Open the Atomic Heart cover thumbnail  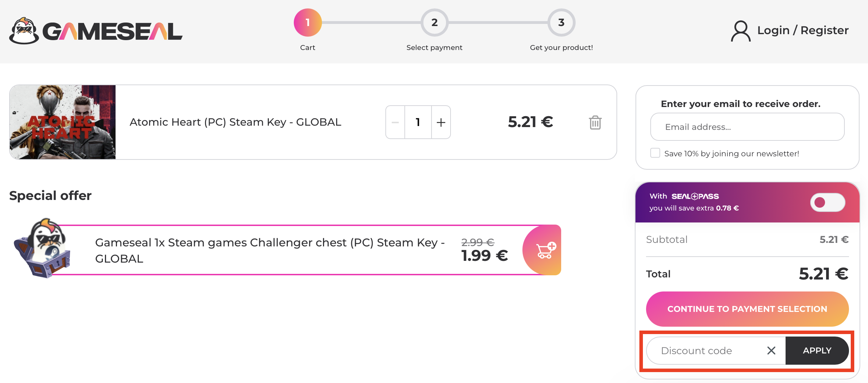(x=63, y=122)
